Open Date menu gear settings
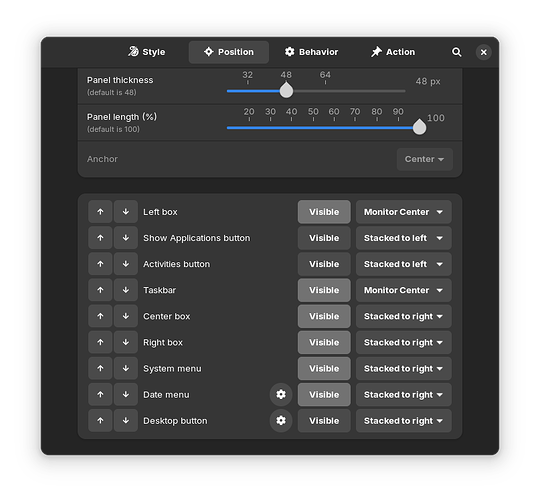 pyautogui.click(x=281, y=394)
